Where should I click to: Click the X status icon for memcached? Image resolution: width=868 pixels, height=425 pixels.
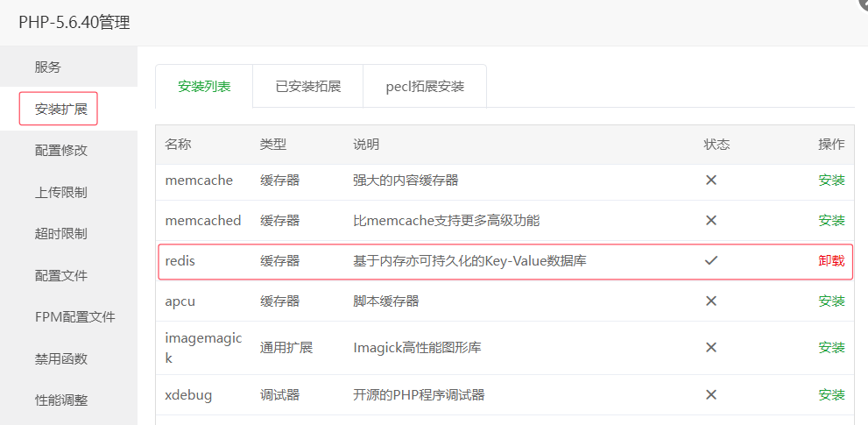pyautogui.click(x=711, y=220)
